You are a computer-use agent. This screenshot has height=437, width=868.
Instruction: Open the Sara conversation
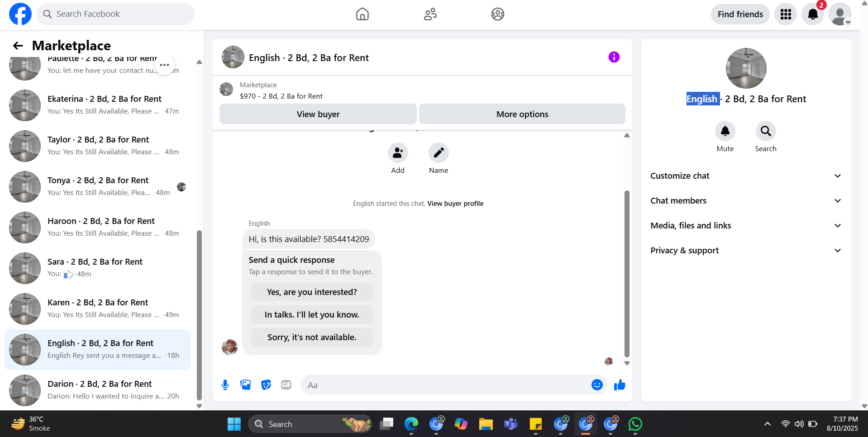(97, 268)
